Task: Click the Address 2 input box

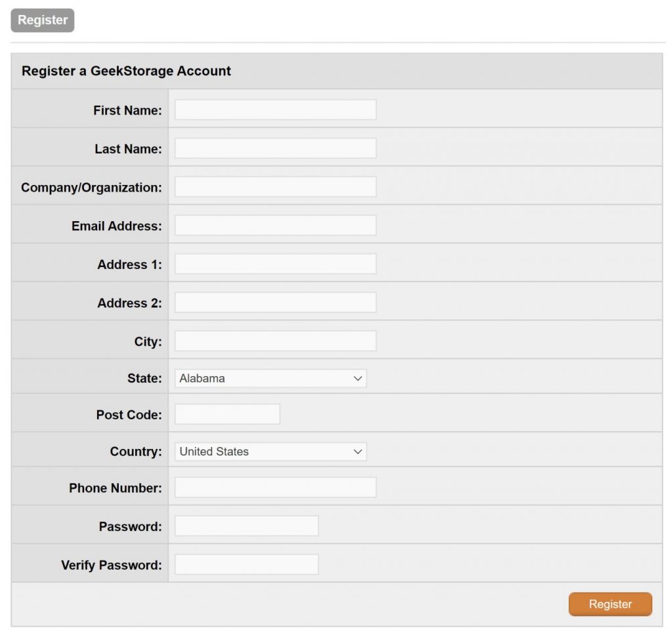Action: click(x=276, y=303)
